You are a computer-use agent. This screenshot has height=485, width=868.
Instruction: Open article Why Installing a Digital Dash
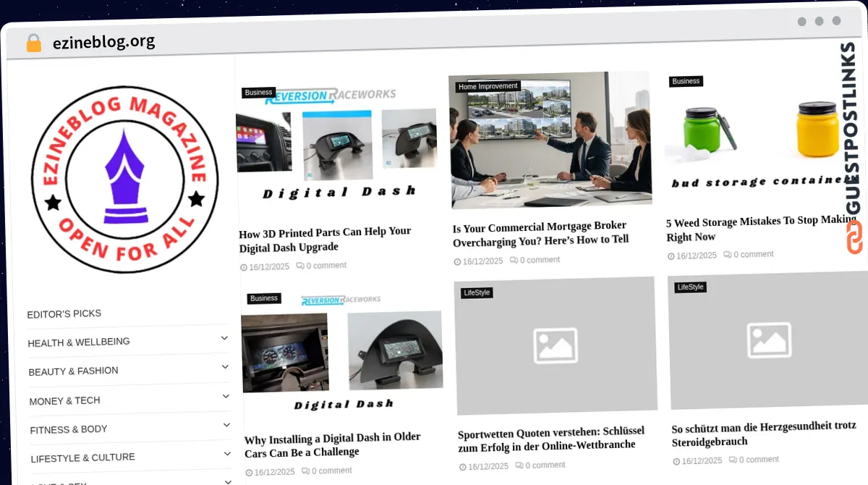pos(333,444)
